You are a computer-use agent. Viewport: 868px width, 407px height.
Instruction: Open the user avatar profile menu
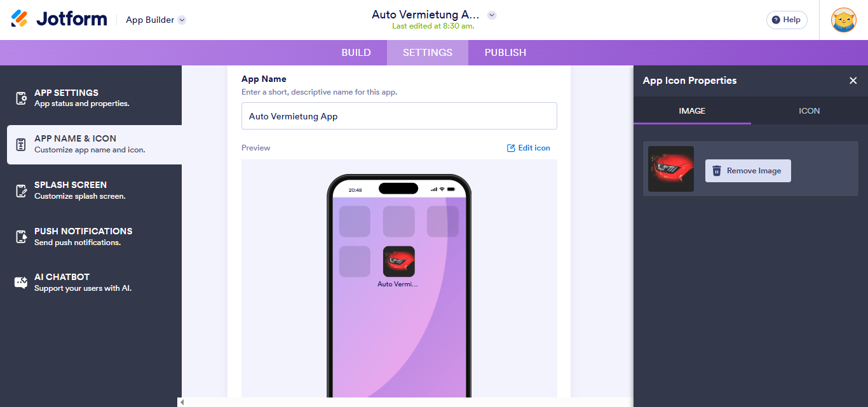point(844,20)
